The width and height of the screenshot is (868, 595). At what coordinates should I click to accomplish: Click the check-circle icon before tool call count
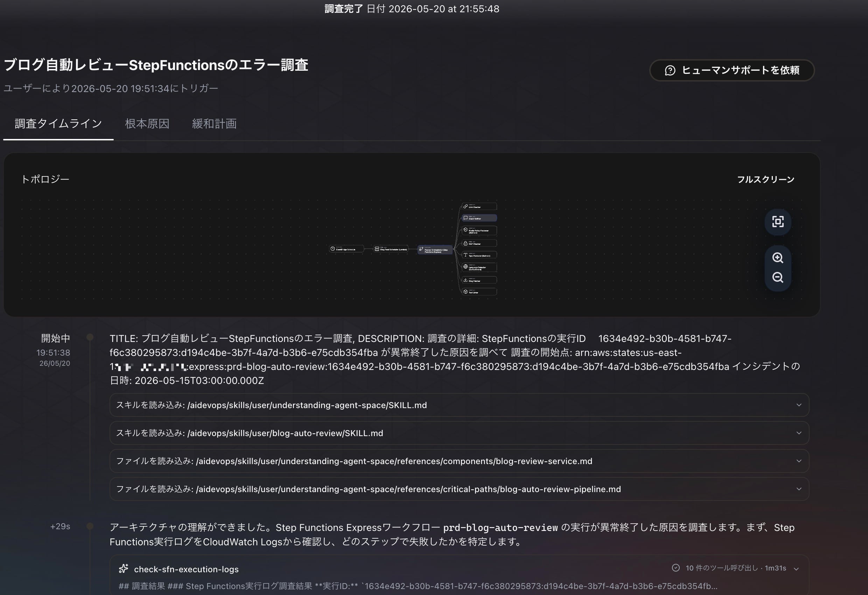click(x=675, y=568)
